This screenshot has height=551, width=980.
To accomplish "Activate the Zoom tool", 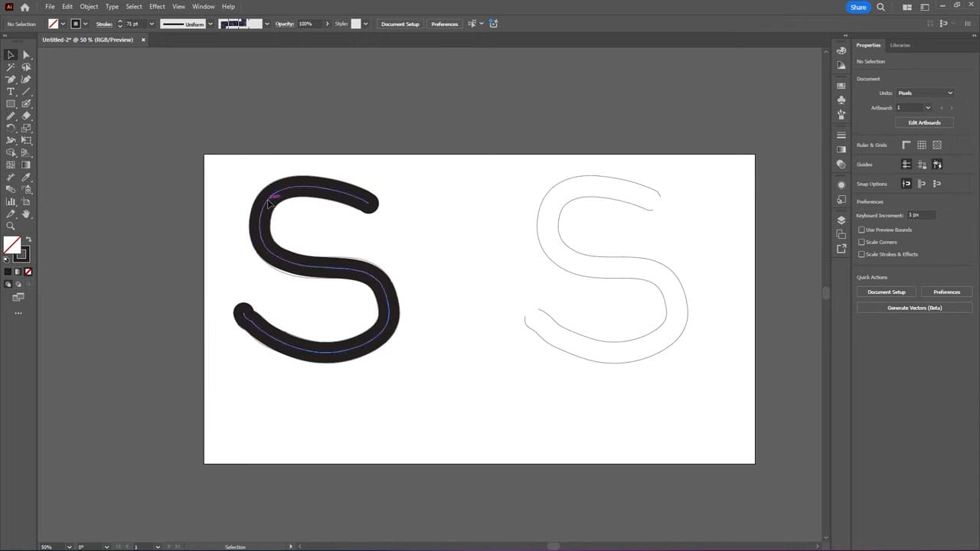I will [x=11, y=225].
